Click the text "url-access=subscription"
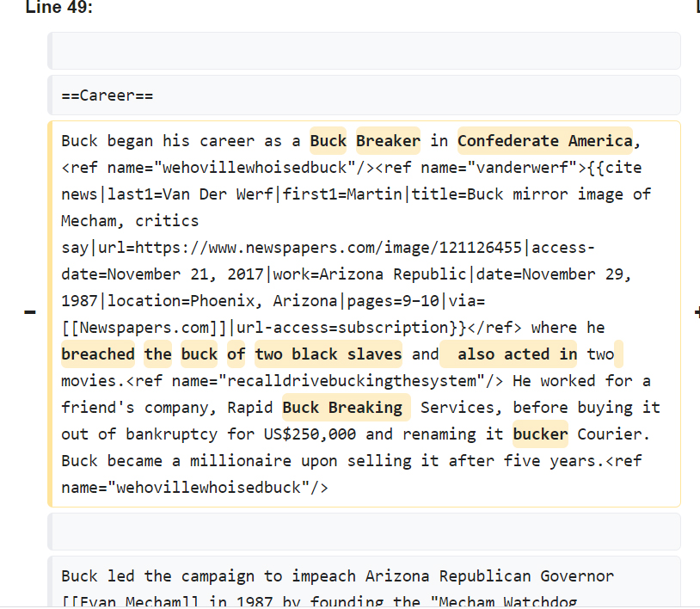 click(x=342, y=327)
